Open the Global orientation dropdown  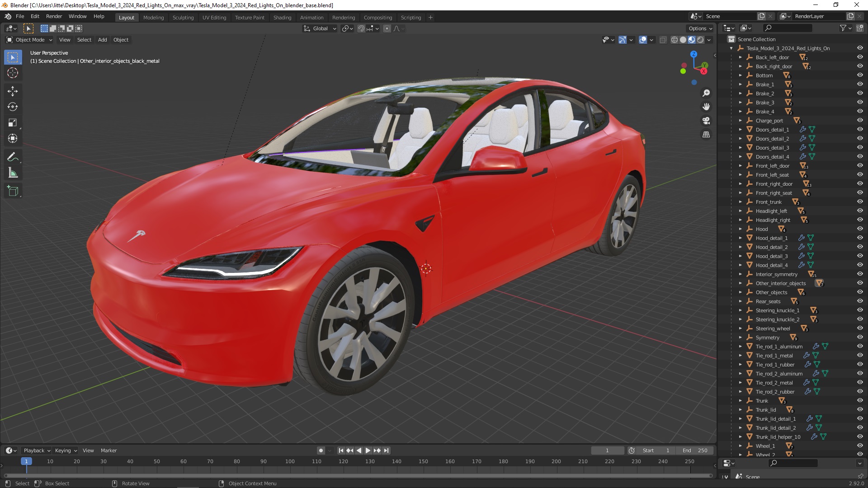320,28
